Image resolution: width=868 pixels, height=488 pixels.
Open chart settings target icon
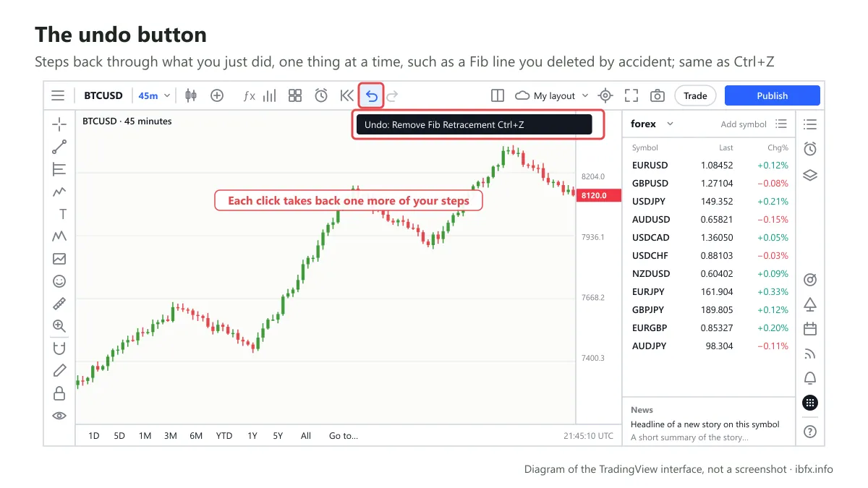606,95
